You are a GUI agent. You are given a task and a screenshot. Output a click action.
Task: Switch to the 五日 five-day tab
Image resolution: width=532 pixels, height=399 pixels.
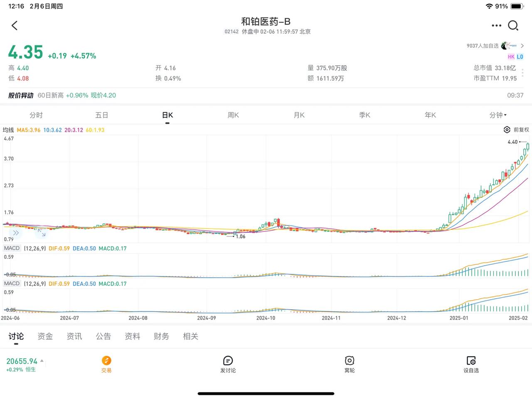(x=102, y=115)
